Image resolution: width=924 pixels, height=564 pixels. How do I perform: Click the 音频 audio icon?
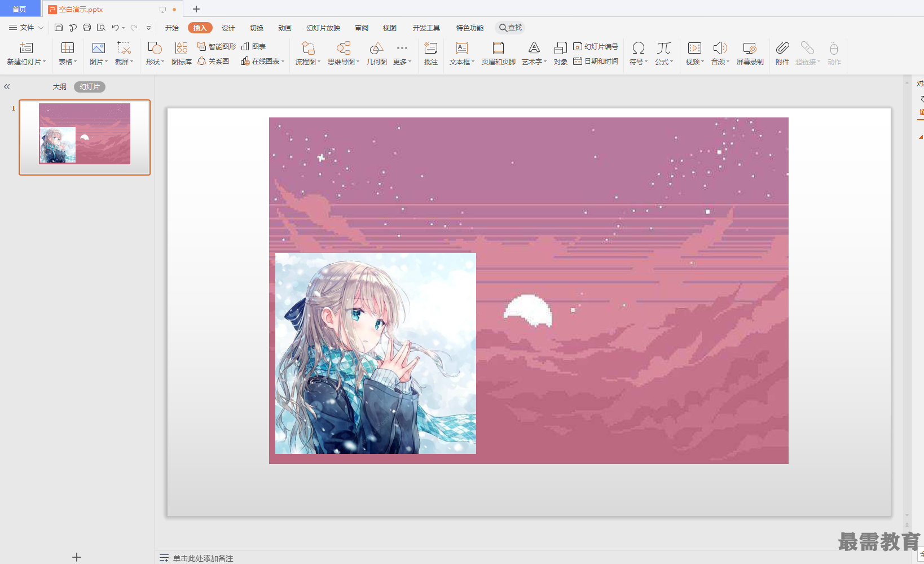tap(720, 47)
